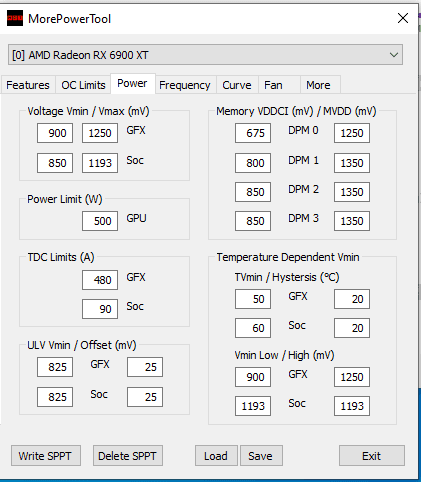Edit the Soc Voltage Vmin field showing 850

[x=55, y=163]
